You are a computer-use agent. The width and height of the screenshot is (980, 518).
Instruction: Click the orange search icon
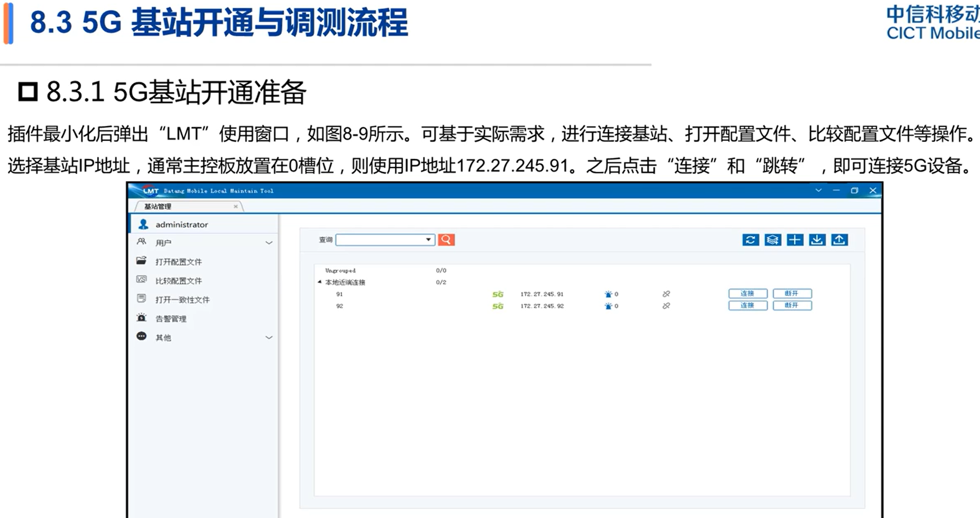pyautogui.click(x=446, y=240)
